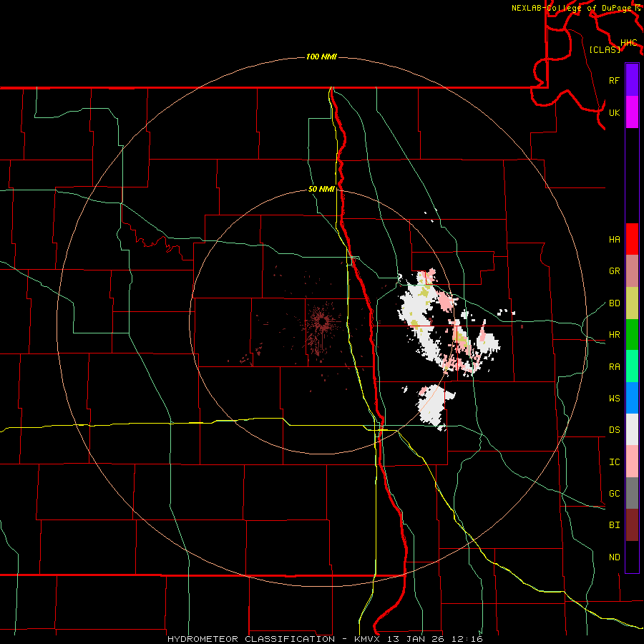
Task: Click the HA red legend swatch
Action: 632,239
